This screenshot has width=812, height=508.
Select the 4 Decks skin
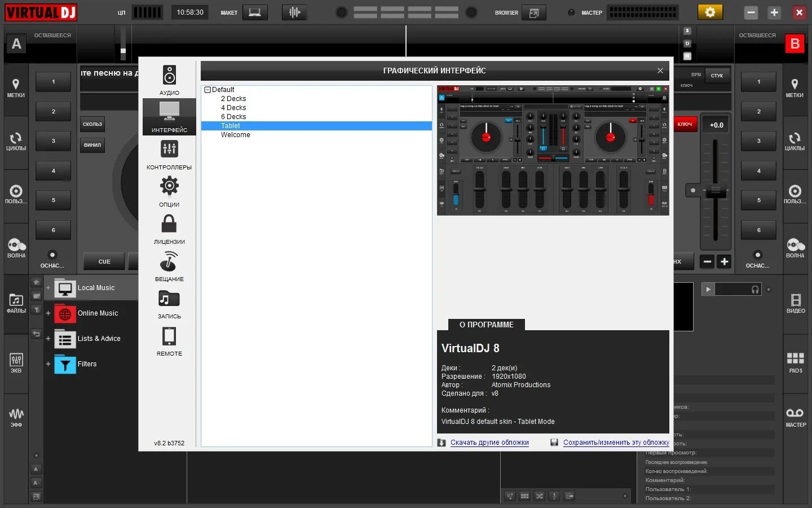(x=233, y=108)
